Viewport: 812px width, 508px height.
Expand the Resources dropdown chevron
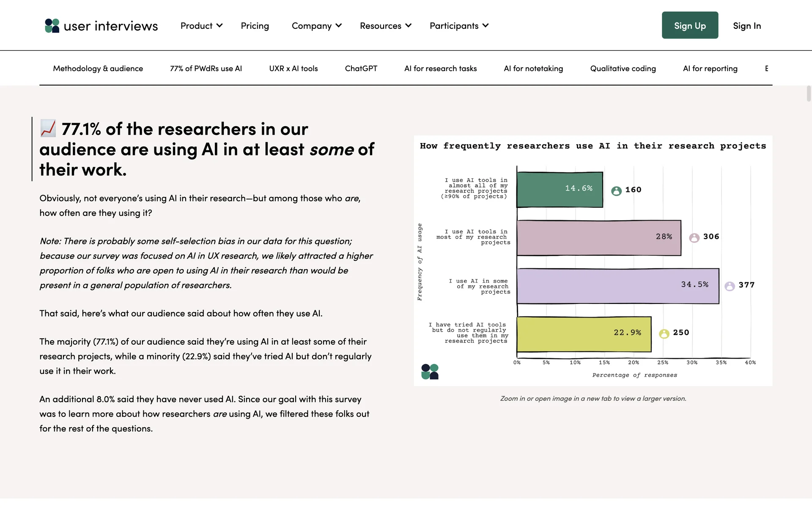click(408, 26)
